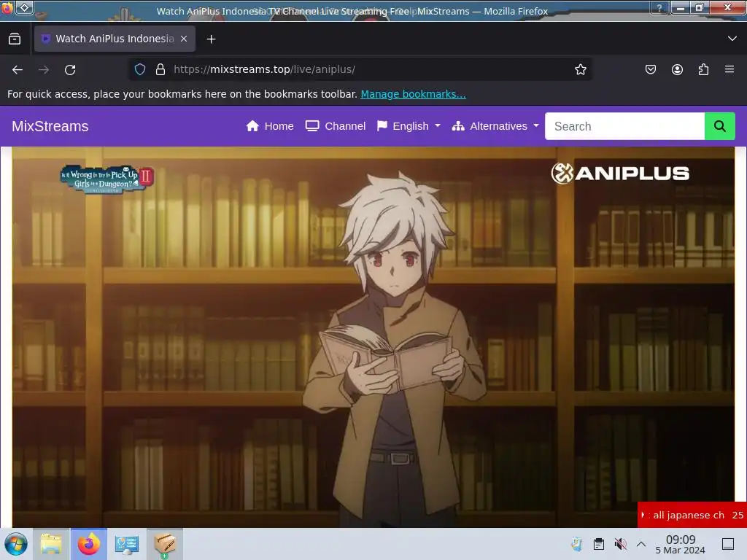Viewport: 747px width, 560px height.
Task: Open the clipboard tray icon
Action: click(x=599, y=544)
